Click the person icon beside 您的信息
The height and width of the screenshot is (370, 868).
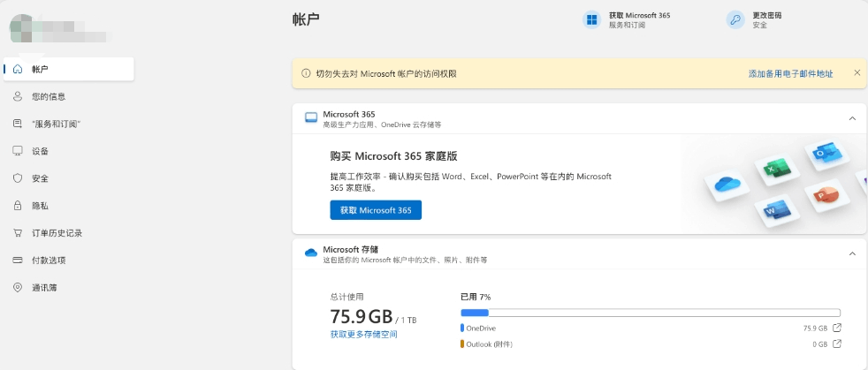coord(18,96)
